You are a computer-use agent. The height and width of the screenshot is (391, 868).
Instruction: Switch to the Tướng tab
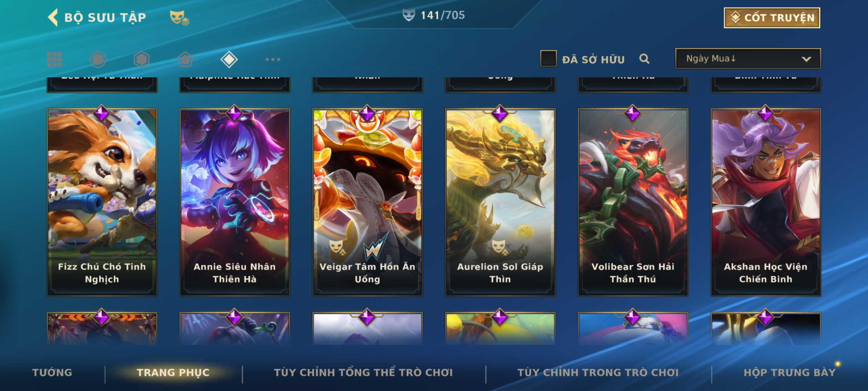point(52,373)
